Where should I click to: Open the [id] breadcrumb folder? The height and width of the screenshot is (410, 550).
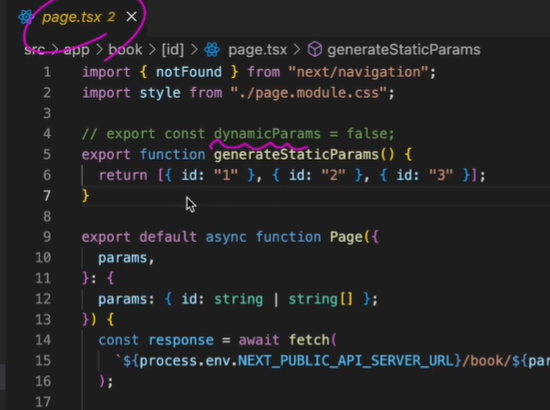point(173,50)
